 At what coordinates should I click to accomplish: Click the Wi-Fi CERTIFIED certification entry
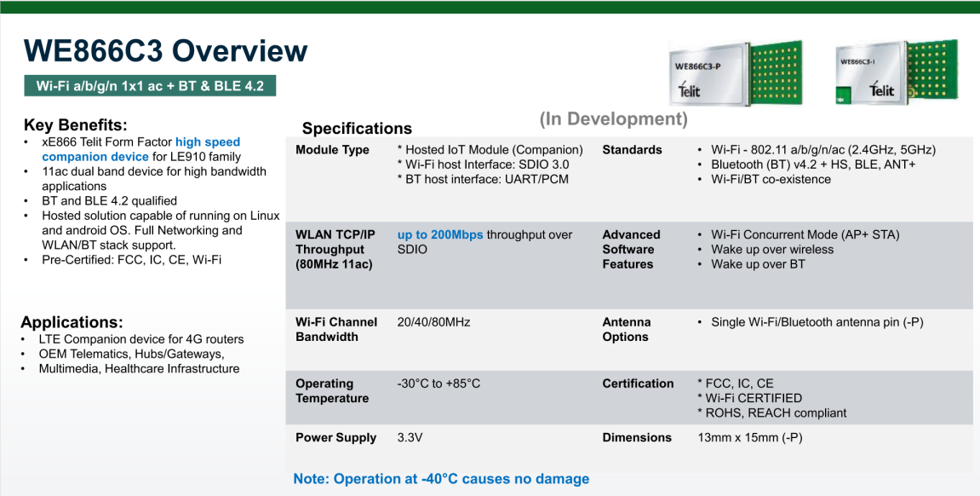[x=749, y=398]
